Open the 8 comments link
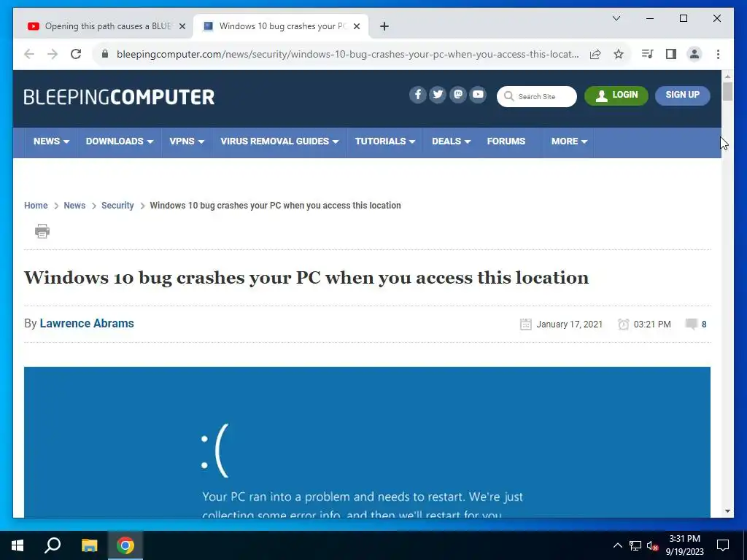This screenshot has width=747, height=560. (704, 324)
